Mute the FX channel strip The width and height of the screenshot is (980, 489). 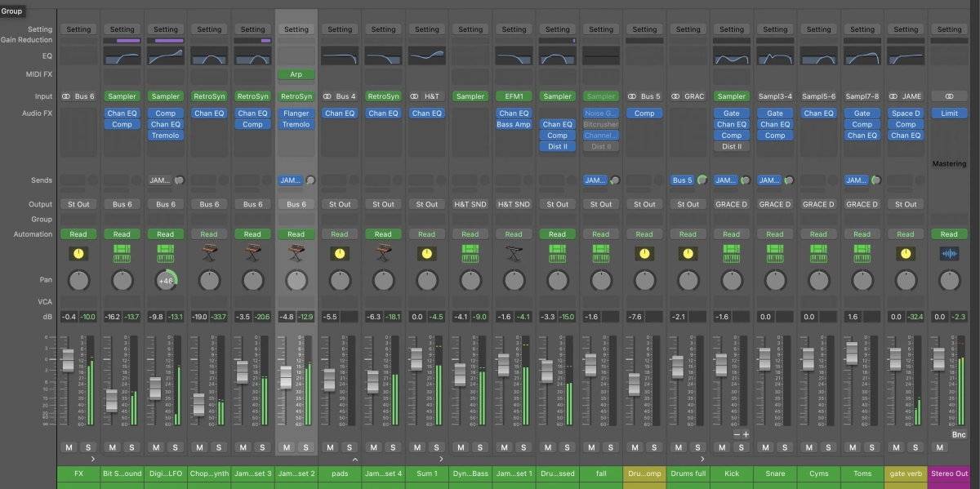coord(69,447)
